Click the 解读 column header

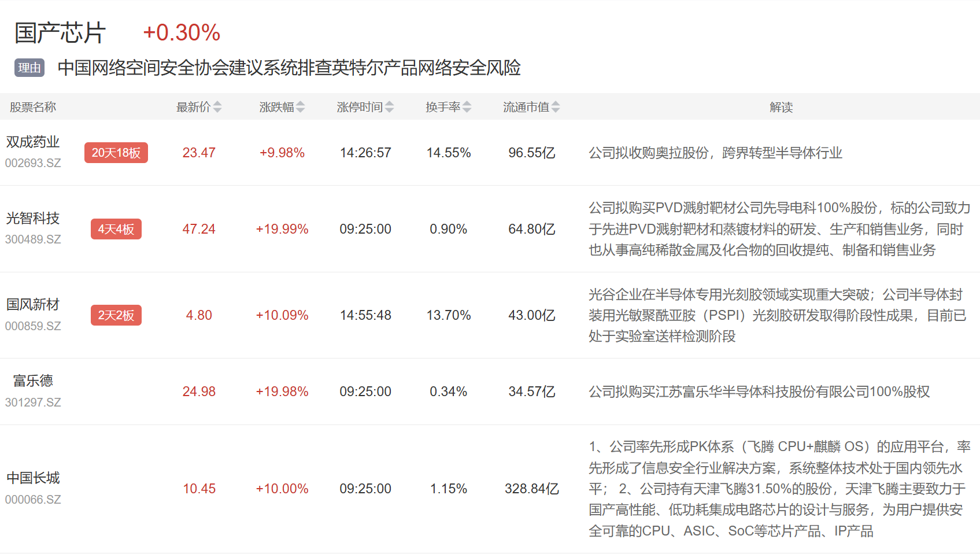click(x=781, y=107)
